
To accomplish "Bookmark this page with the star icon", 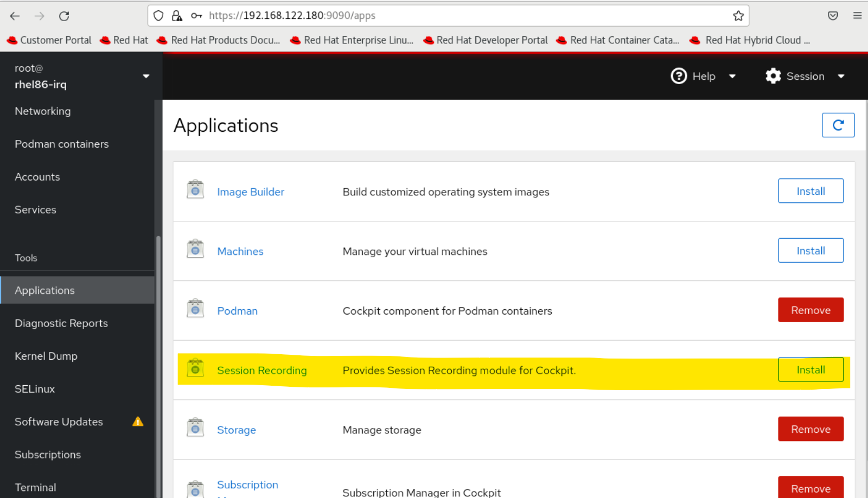I will (x=738, y=16).
